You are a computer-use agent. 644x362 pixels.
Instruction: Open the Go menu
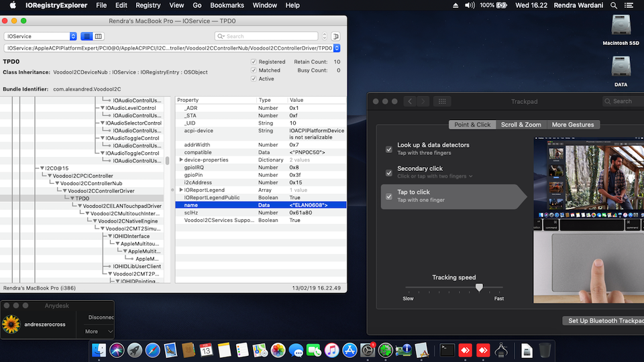click(x=197, y=5)
